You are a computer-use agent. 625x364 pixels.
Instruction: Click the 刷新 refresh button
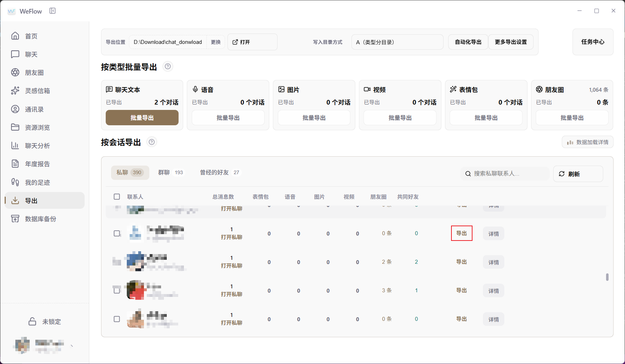(x=578, y=174)
